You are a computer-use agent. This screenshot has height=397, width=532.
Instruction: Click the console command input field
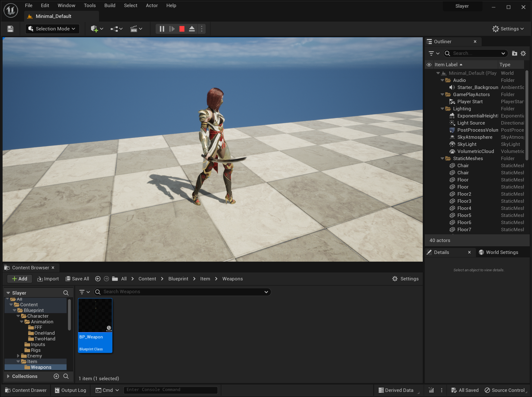[171, 390]
